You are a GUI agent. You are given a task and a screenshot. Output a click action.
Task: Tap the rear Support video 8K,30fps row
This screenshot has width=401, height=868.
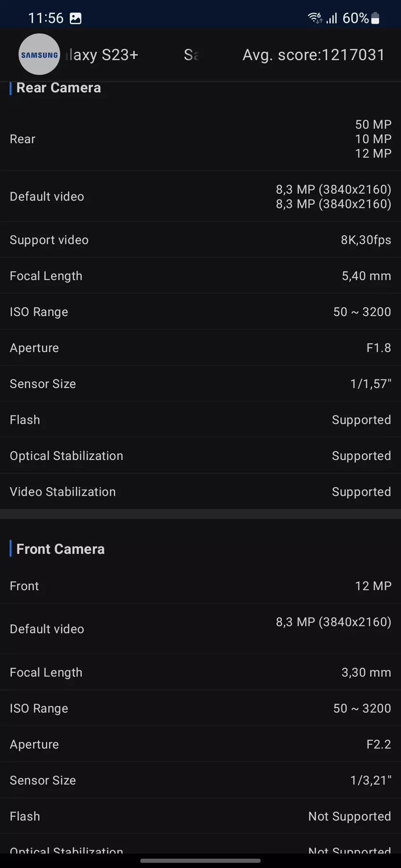pos(200,240)
